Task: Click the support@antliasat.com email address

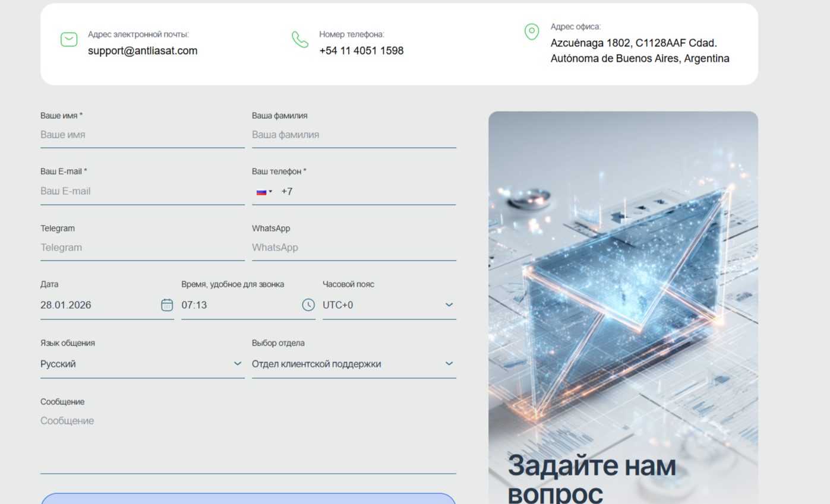Action: click(143, 50)
